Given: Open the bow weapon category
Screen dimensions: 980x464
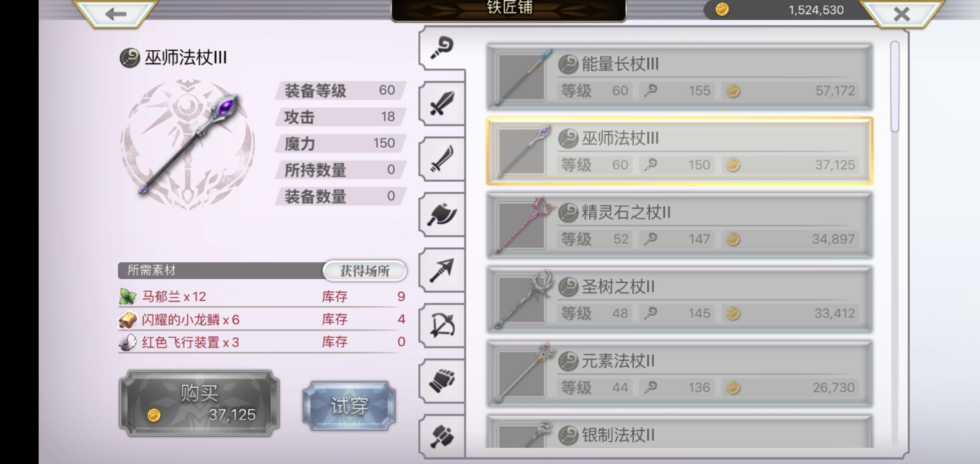Looking at the screenshot, I should click(x=442, y=325).
